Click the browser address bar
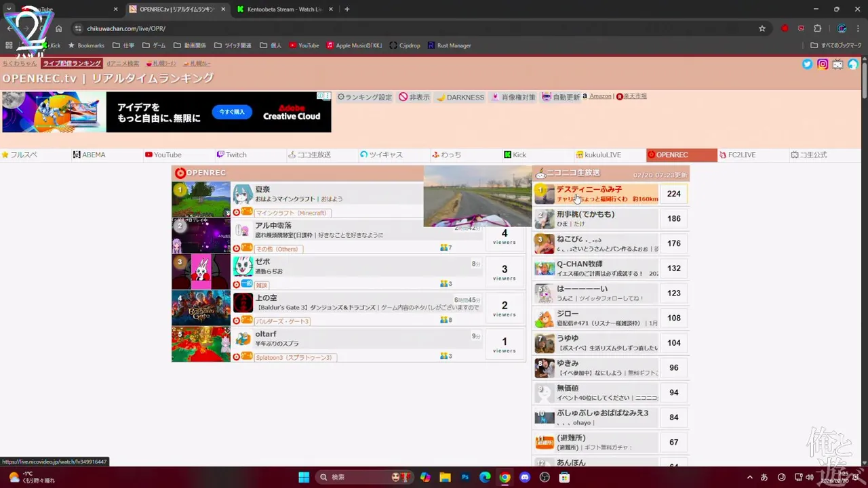Image resolution: width=868 pixels, height=488 pixels. (420, 28)
